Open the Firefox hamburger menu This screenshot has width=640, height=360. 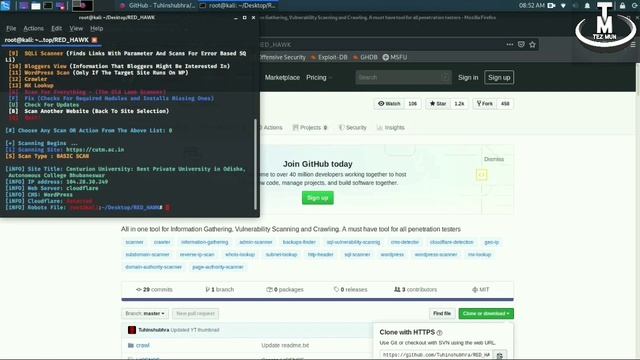click(633, 44)
